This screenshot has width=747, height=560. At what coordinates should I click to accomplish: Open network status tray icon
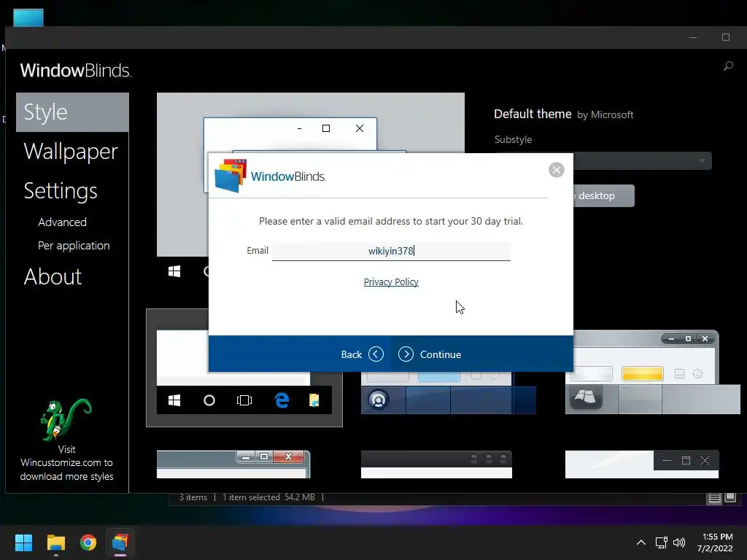[x=661, y=542]
